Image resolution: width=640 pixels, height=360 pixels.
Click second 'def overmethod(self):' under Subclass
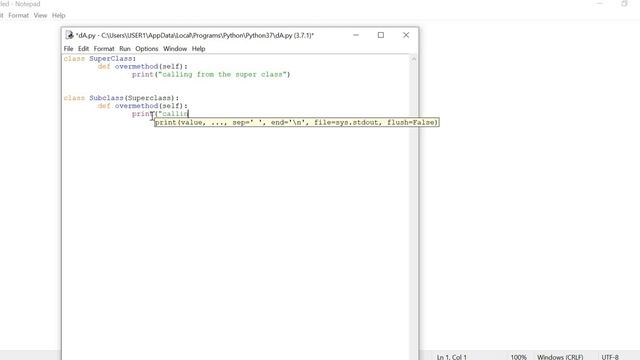(x=142, y=106)
